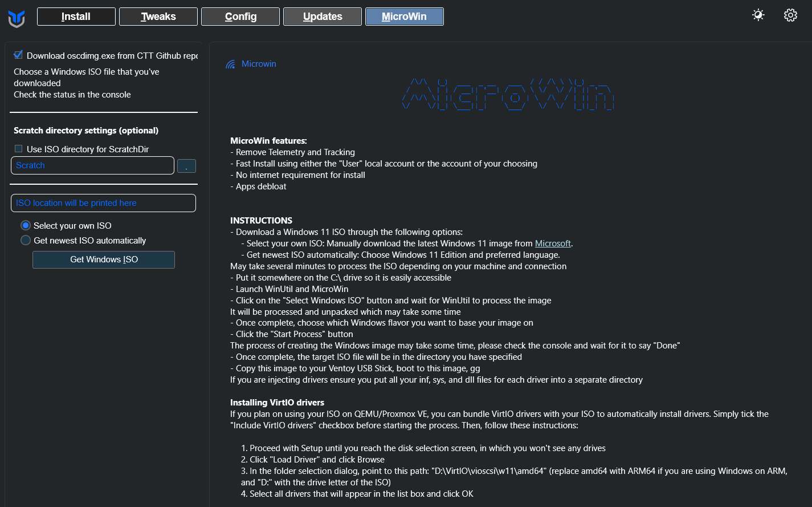Click the 'Installing VirtIO drivers' heading

pos(277,403)
